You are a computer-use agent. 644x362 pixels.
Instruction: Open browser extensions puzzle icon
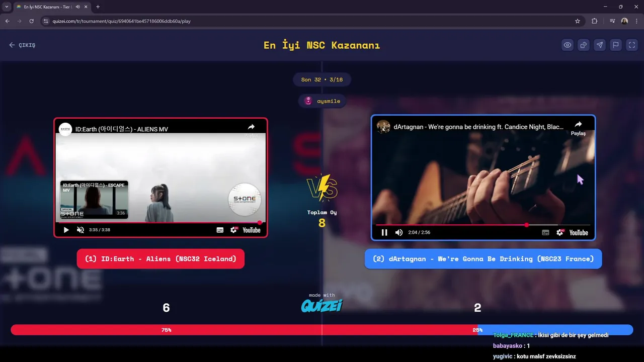pyautogui.click(x=595, y=21)
